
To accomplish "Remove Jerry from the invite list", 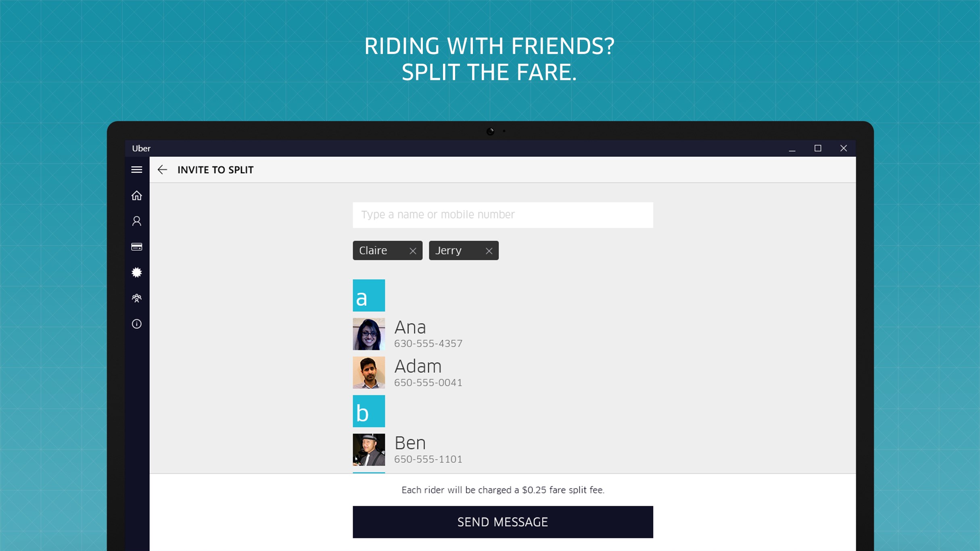I will coord(489,251).
